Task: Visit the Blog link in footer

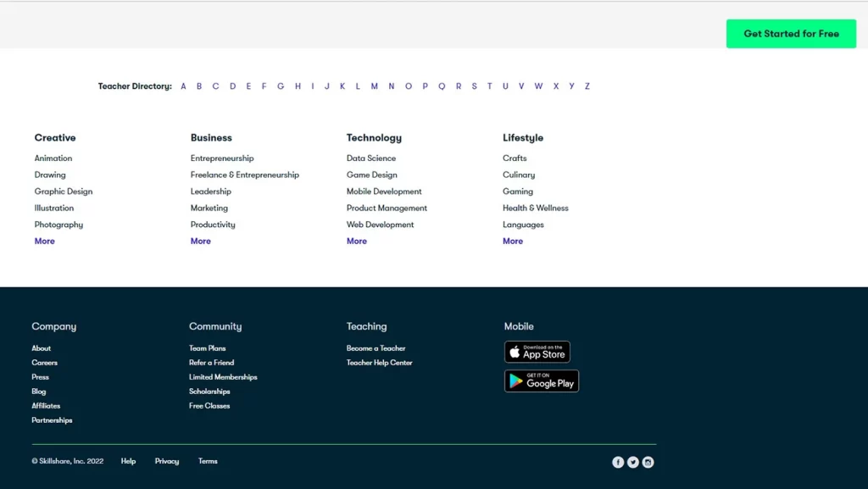Action: (39, 392)
